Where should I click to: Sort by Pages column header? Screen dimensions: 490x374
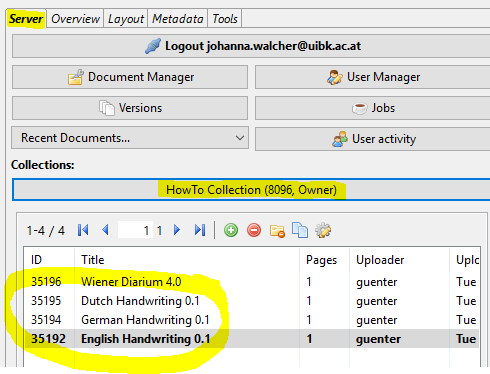[324, 260]
